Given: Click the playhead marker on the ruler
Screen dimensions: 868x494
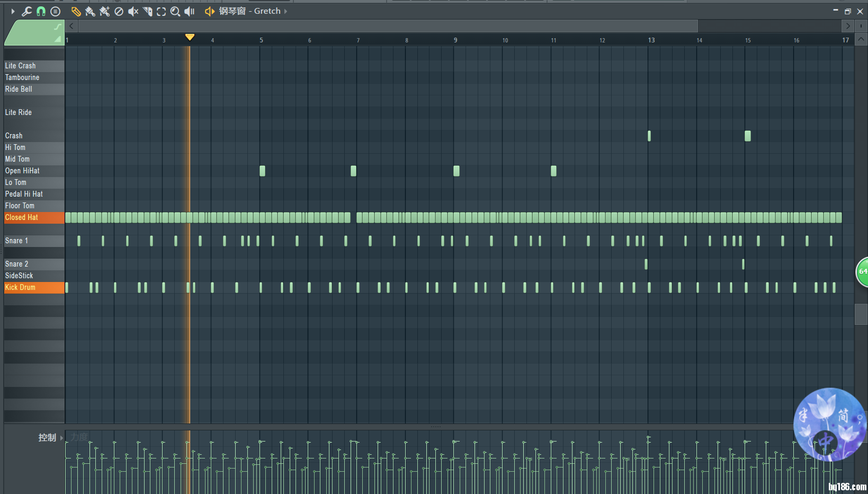Looking at the screenshot, I should pos(190,37).
